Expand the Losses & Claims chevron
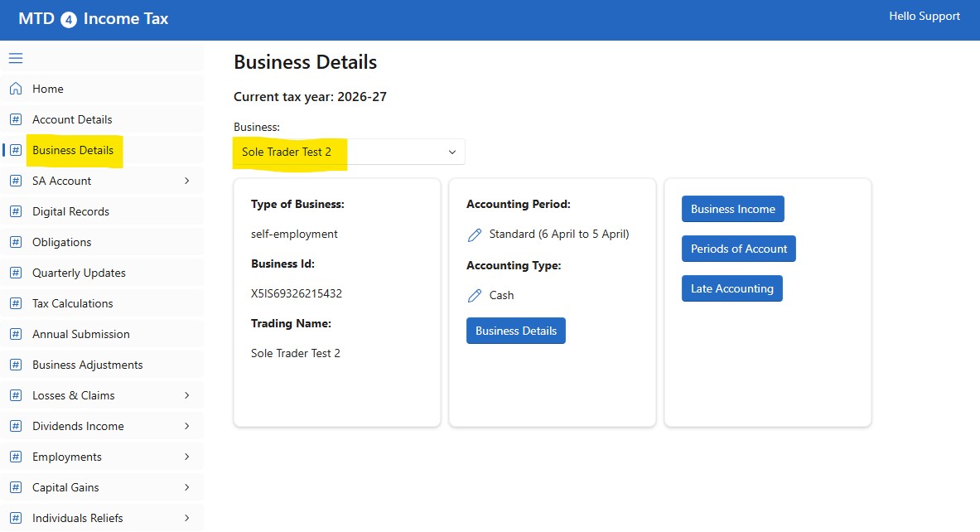Viewport: 980px width, 532px height. point(187,395)
